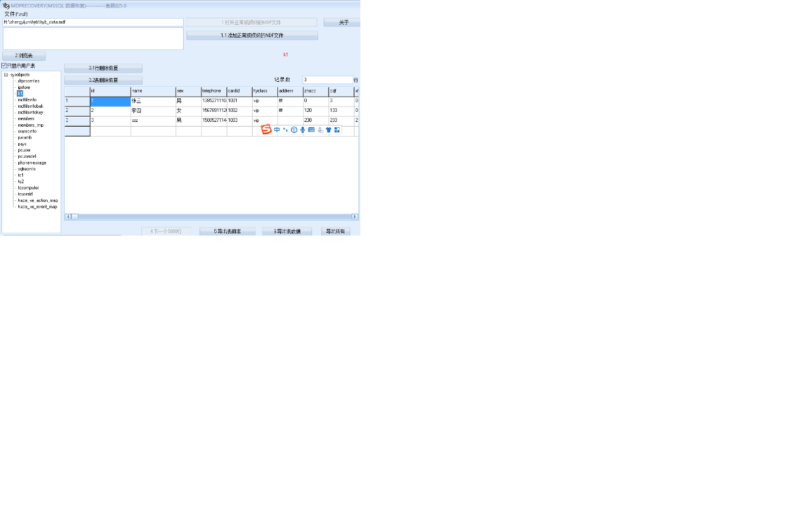Select the mcfileinfokey table in tree
This screenshot has width=812, height=530.
click(31, 112)
